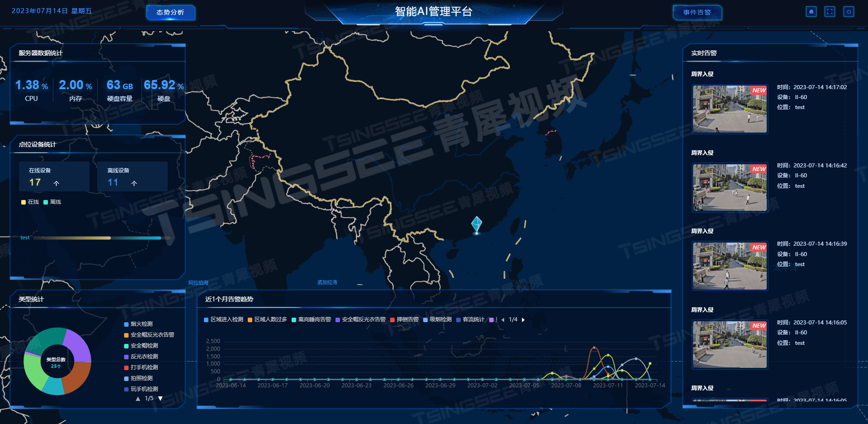868x424 pixels.
Task: Toggle fullscreen mode icon
Action: (830, 12)
